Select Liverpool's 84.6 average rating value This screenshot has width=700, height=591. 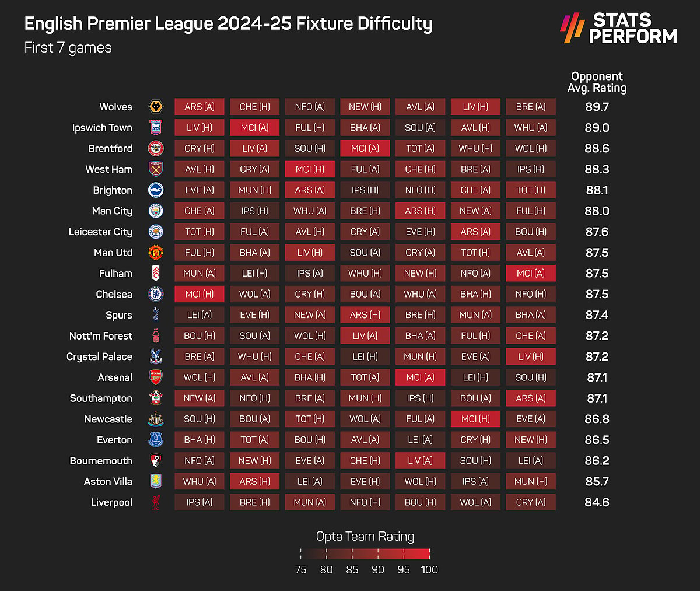pos(597,502)
